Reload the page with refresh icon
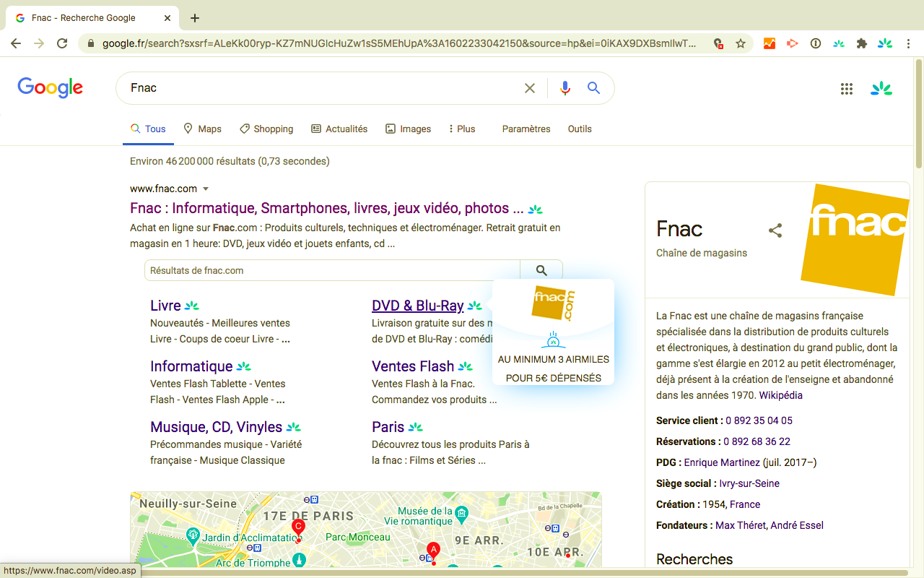The height and width of the screenshot is (578, 924). 62,43
